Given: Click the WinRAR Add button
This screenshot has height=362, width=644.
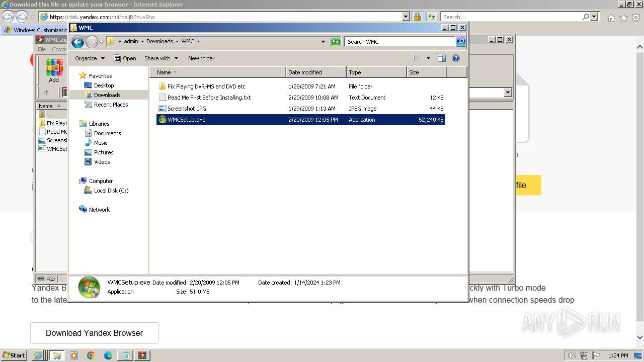Looking at the screenshot, I should coord(54,70).
